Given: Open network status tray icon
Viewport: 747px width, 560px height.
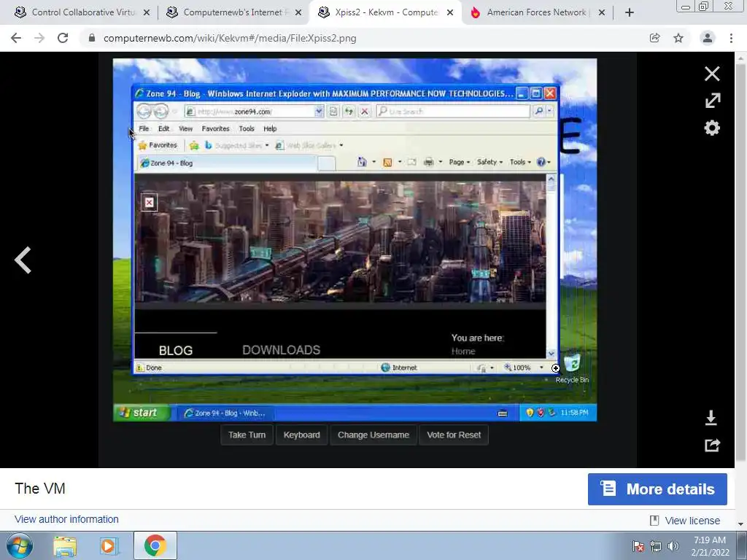Looking at the screenshot, I should 656,546.
